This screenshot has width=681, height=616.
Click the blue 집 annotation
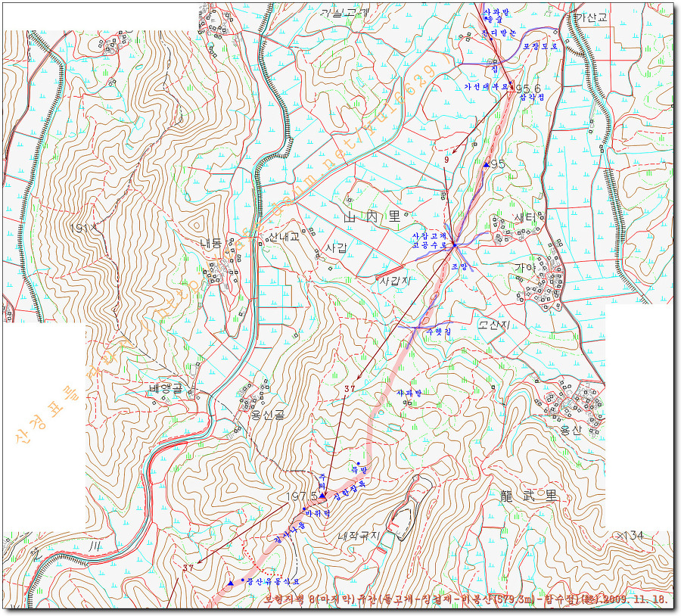(x=493, y=68)
